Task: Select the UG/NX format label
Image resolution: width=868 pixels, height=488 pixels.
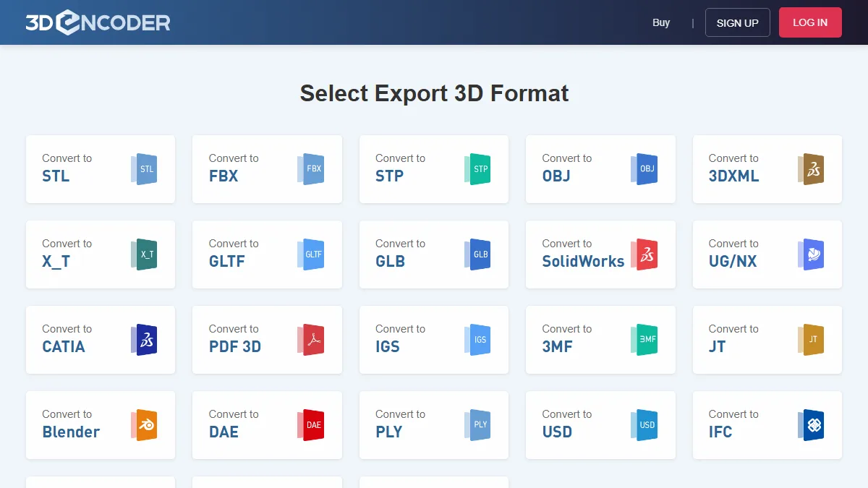Action: coord(733,261)
